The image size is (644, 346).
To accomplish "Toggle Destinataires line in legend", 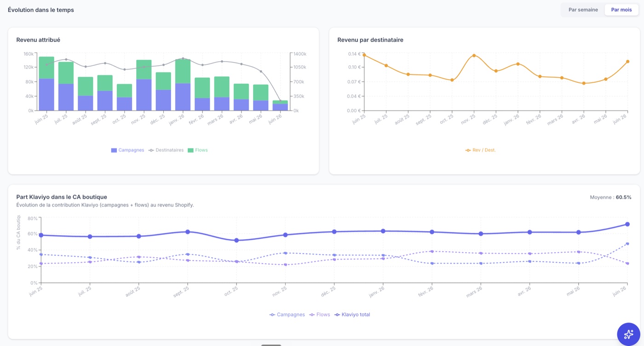I will point(166,150).
